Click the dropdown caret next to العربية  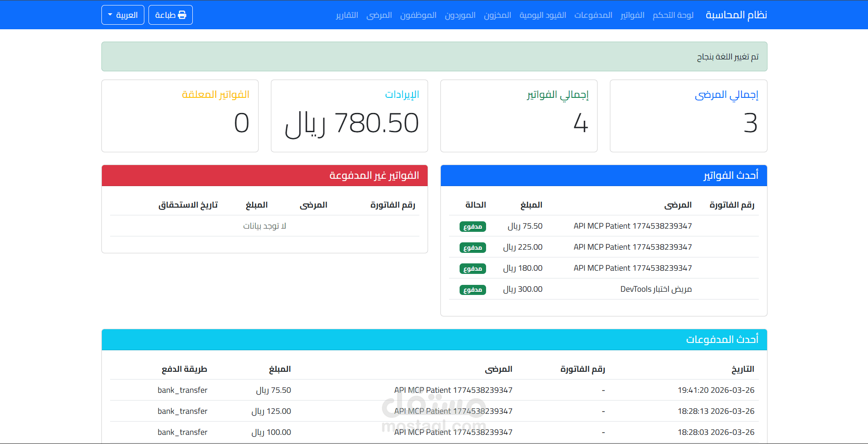109,15
